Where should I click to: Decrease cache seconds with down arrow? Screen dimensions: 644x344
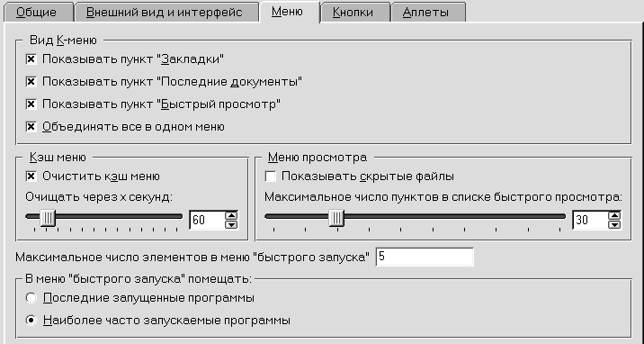coord(231,224)
